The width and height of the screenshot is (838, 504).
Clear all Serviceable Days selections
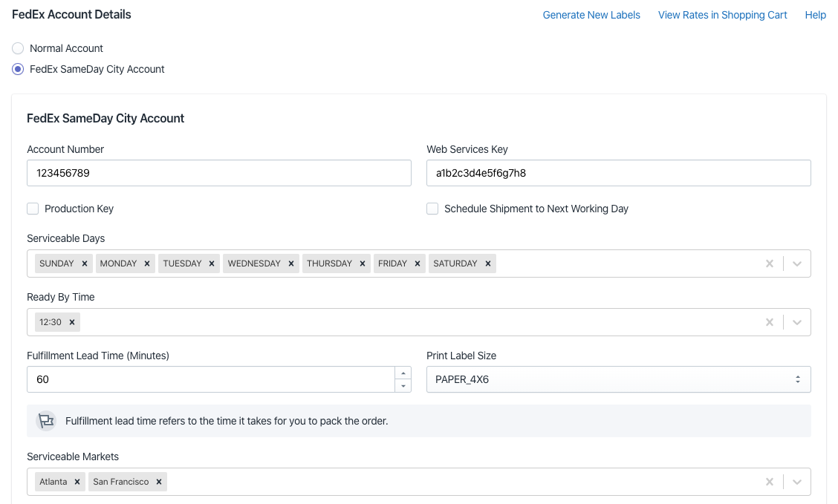tap(770, 264)
